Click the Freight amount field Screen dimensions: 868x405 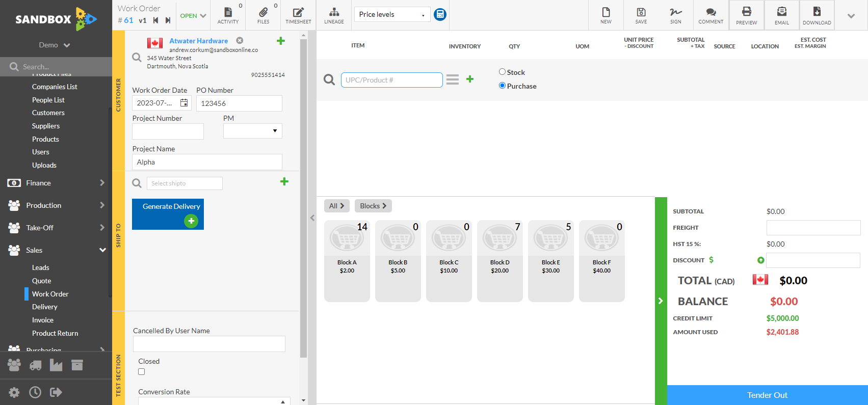point(813,228)
